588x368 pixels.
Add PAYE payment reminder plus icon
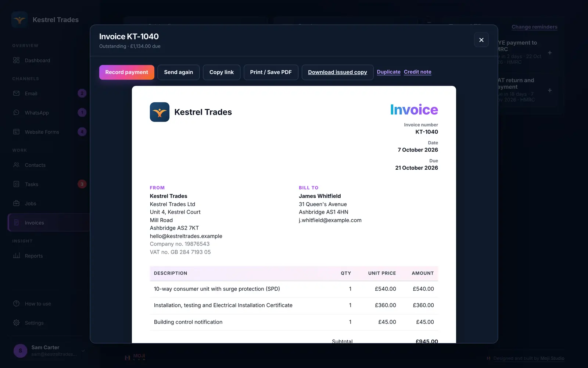point(550,53)
